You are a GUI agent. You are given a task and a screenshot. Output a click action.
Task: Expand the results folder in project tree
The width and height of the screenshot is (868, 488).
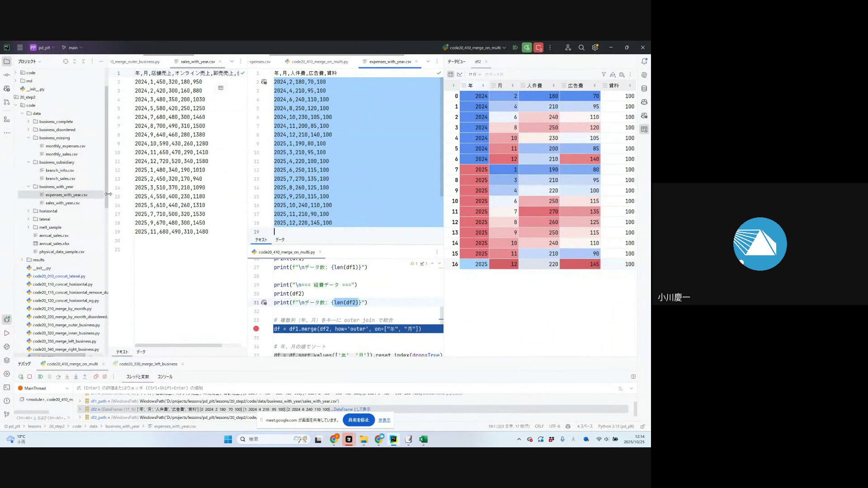click(x=22, y=260)
